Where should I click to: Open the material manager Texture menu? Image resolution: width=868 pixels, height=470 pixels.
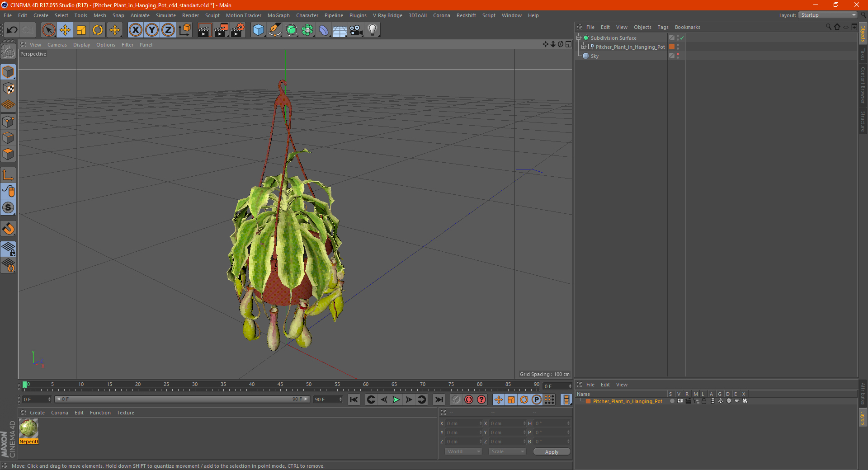click(125, 413)
